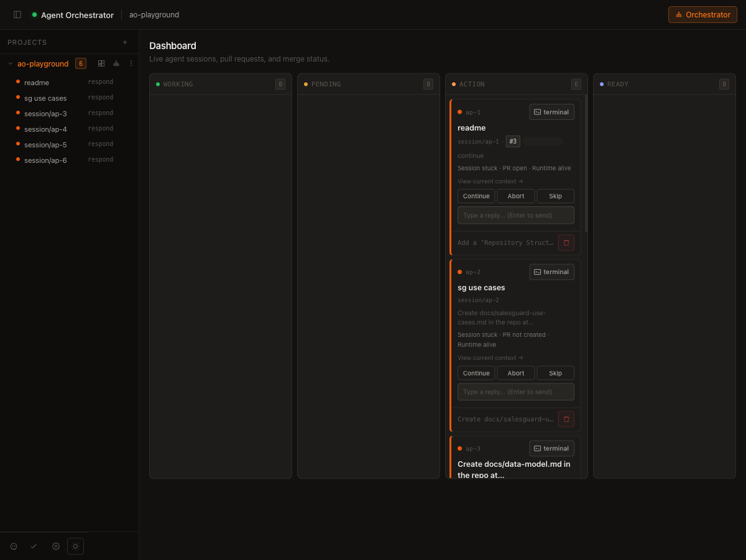
Task: Click respond status next to readme
Action: pos(101,82)
